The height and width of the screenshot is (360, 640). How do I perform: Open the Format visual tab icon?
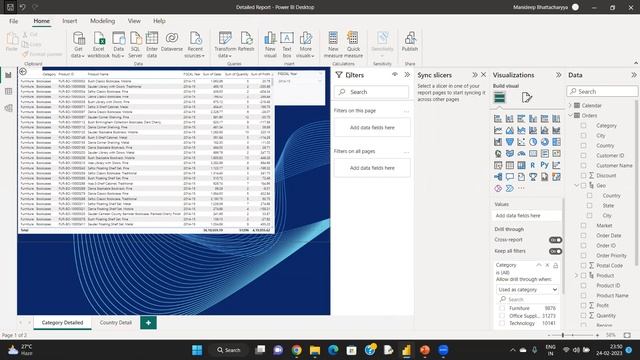coord(527,98)
